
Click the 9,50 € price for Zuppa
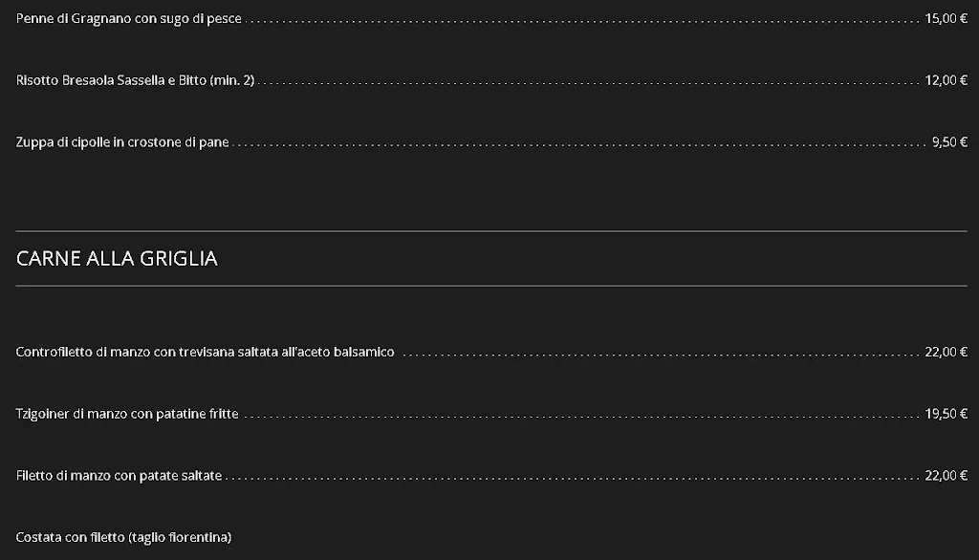(948, 142)
